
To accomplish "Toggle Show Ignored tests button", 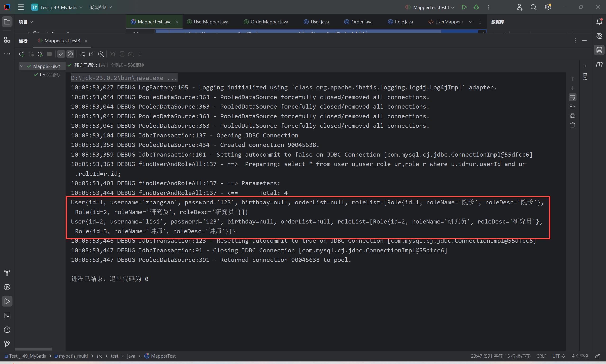I will 70,54.
